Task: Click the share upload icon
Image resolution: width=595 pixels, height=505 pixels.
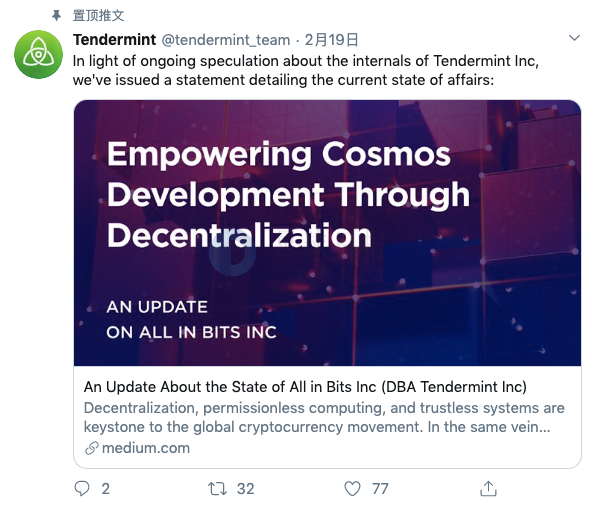Action: [488, 488]
